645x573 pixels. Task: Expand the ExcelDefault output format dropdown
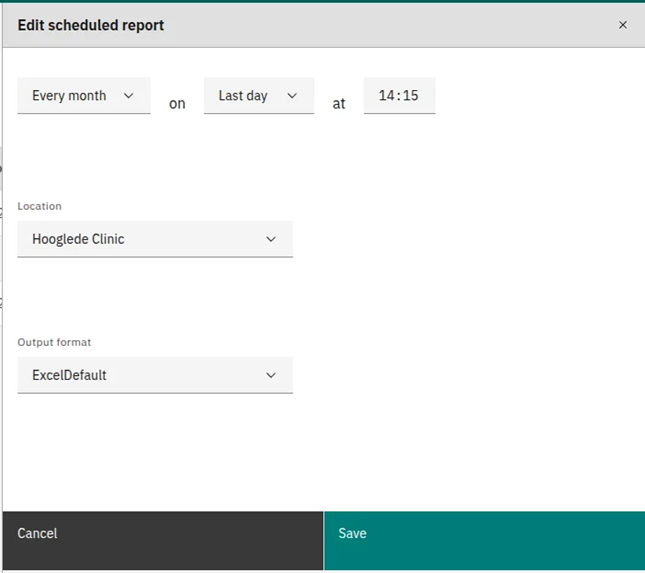click(x=155, y=375)
